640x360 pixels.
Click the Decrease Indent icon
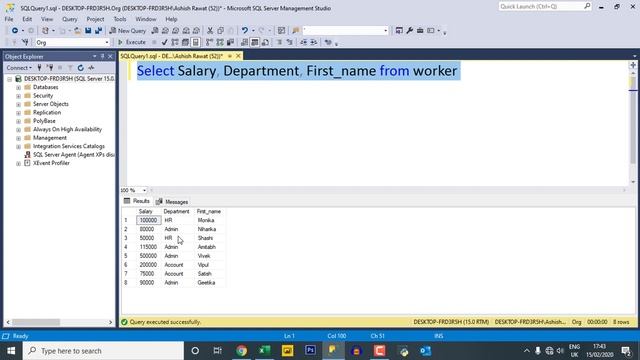pos(303,42)
